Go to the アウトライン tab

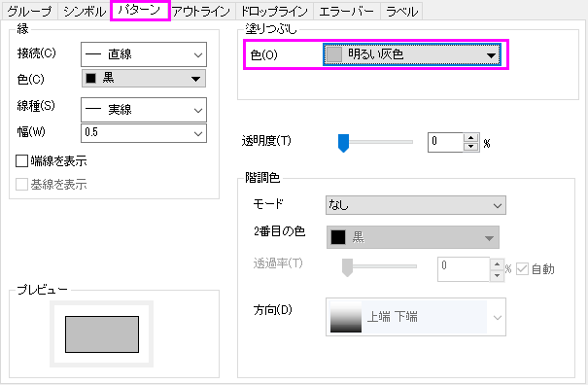[x=202, y=12]
